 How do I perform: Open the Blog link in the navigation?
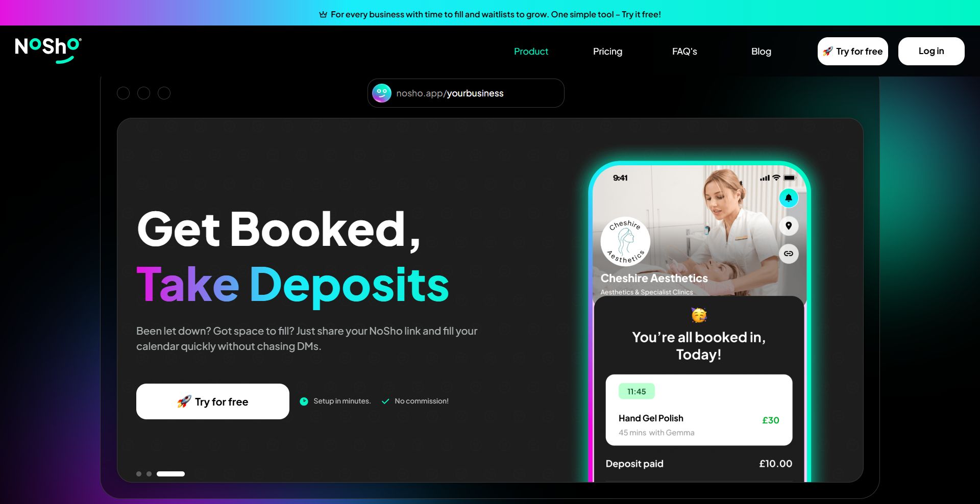[761, 52]
